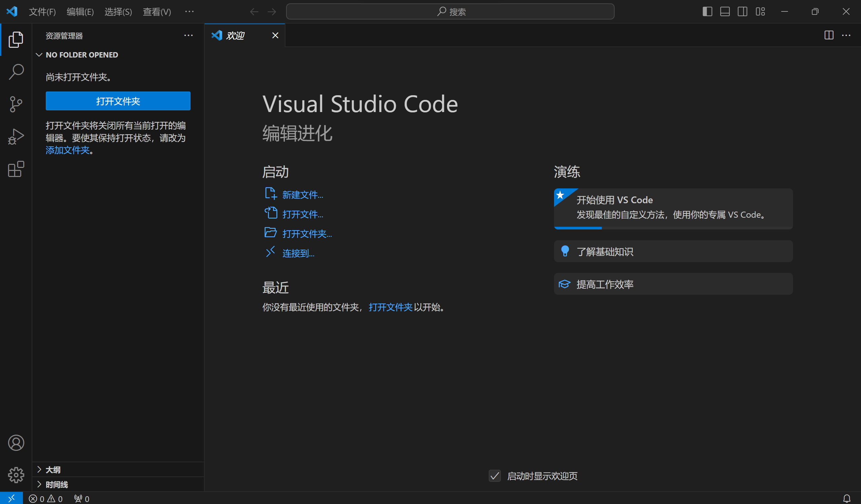Click 打开文件夹 link in 最近 section
This screenshot has height=504, width=861.
390,307
